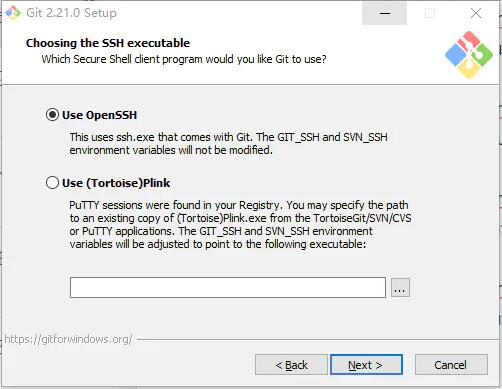This screenshot has height=389, width=502.
Task: Click the "Use OpenSSH" label text
Action: (x=99, y=115)
